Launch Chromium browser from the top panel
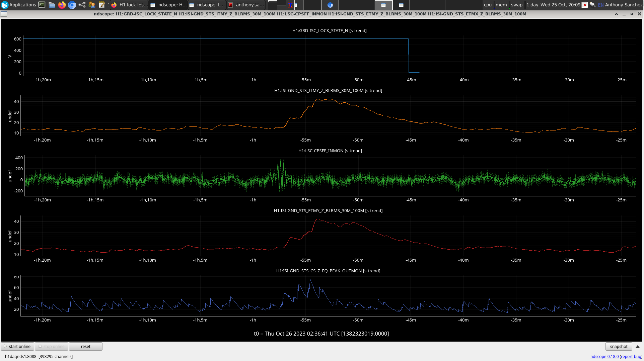Viewport: 644px width, 361px height. click(x=72, y=5)
